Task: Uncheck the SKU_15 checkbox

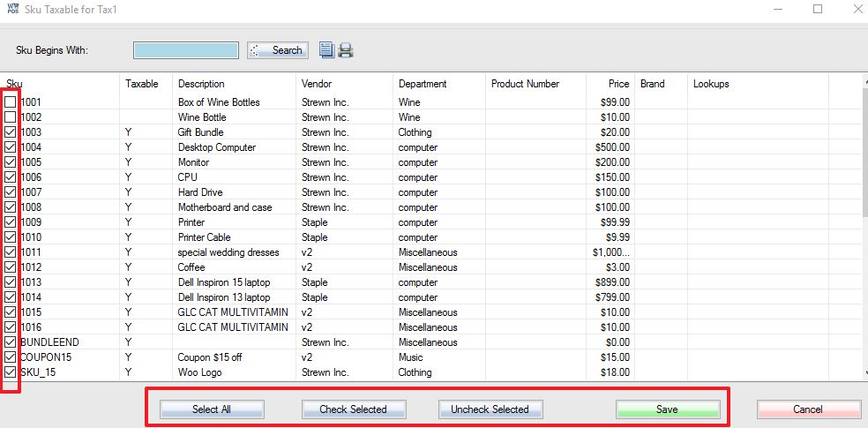Action: coord(11,372)
